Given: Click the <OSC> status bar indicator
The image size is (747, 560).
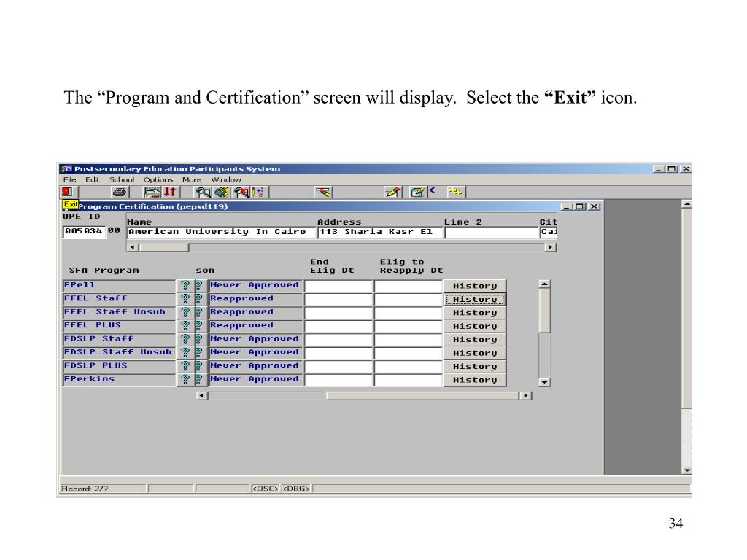Looking at the screenshot, I should (x=265, y=489).
